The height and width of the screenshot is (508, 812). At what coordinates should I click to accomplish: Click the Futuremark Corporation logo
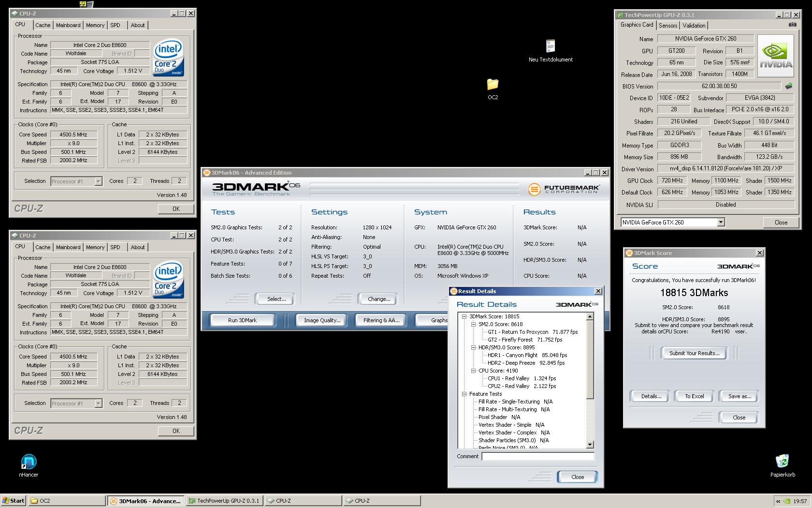564,189
